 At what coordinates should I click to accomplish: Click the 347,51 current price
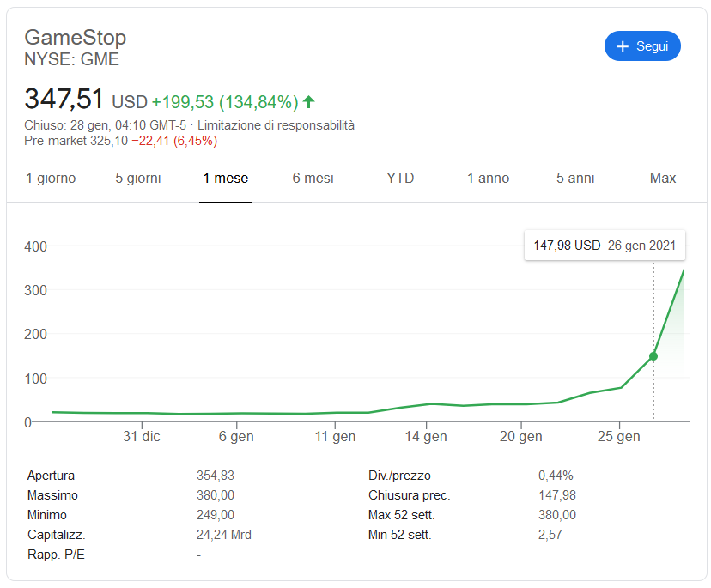tap(64, 100)
